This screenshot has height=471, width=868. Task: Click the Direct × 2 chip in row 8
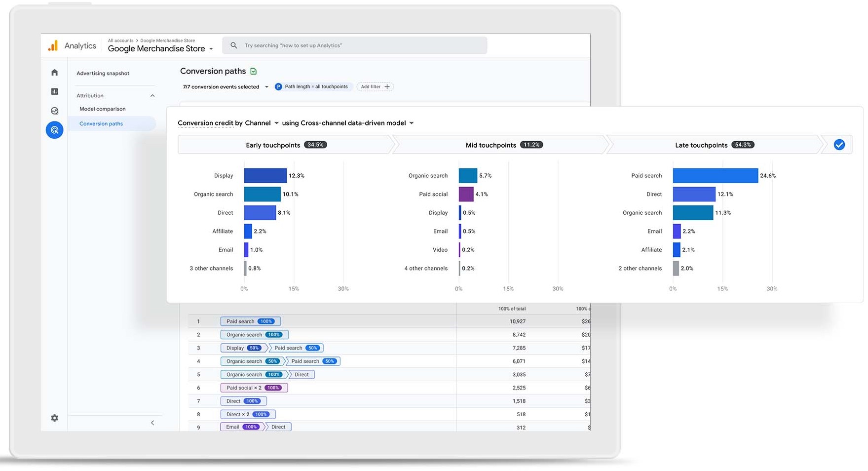(x=248, y=415)
